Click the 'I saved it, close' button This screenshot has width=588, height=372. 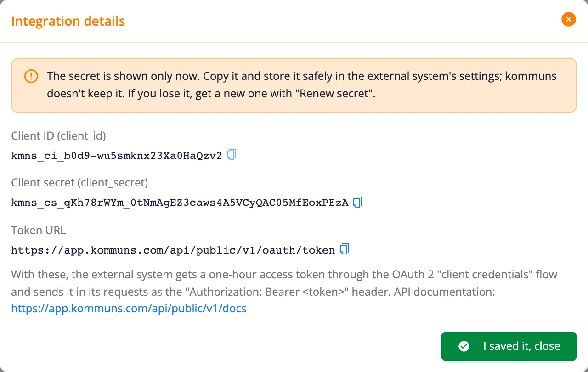tap(509, 346)
